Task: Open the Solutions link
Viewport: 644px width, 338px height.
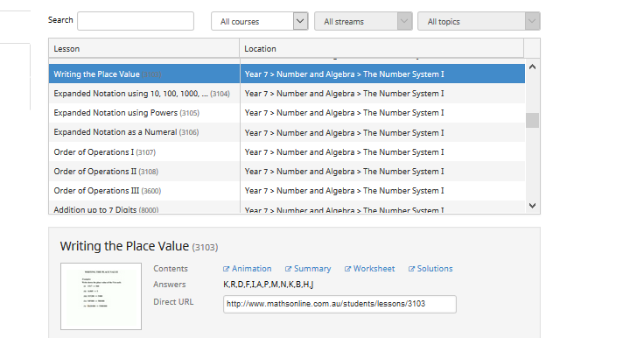Action: [430, 269]
